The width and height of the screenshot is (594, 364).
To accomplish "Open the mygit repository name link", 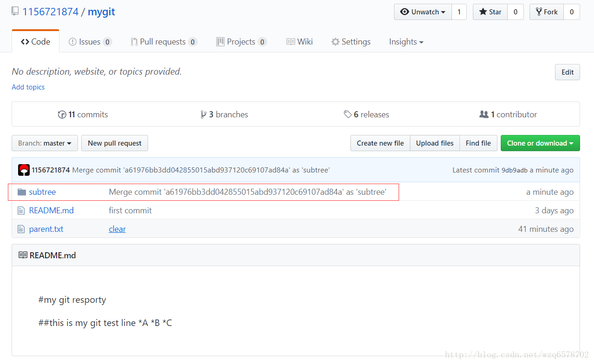I will tap(101, 12).
